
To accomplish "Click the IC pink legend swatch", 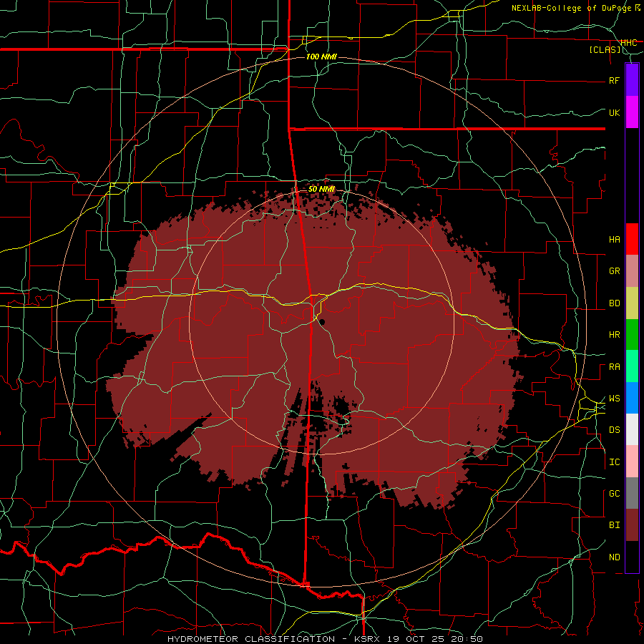I will pyautogui.click(x=632, y=462).
